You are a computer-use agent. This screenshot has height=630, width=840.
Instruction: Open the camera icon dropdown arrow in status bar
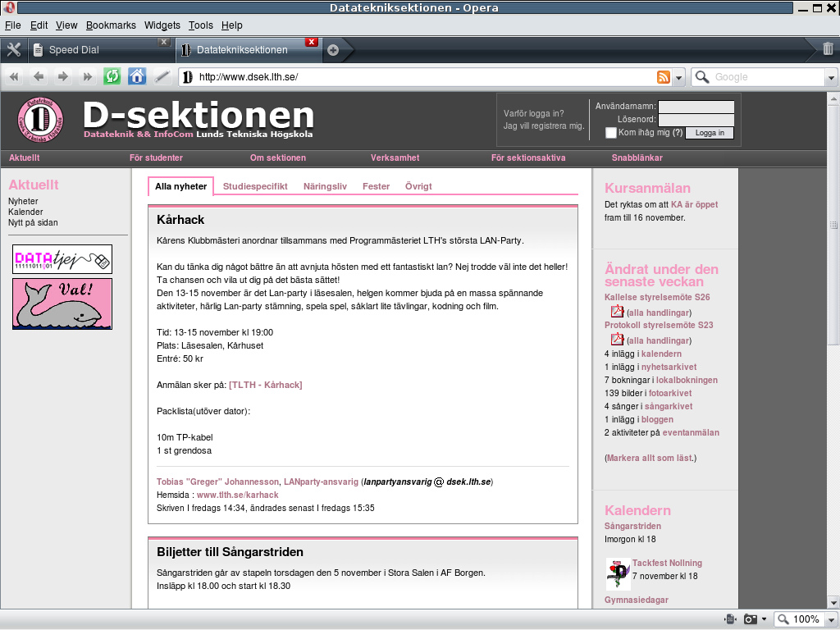pyautogui.click(x=764, y=619)
